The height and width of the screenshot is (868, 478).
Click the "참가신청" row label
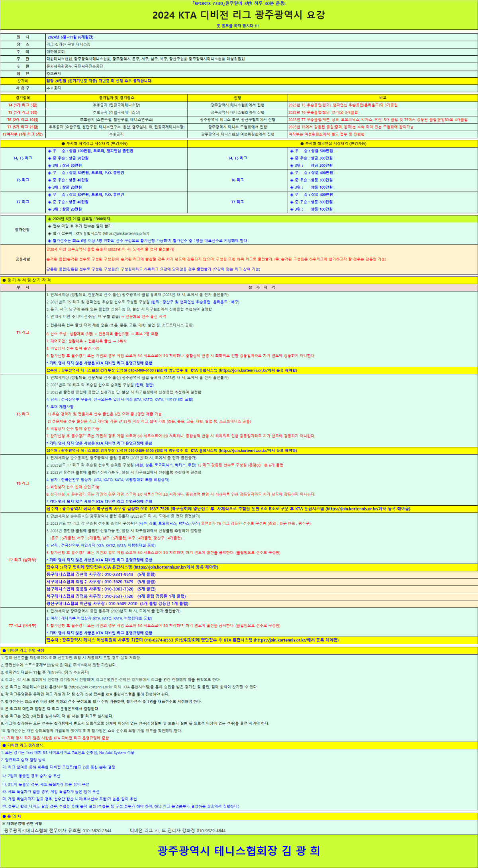point(23,230)
